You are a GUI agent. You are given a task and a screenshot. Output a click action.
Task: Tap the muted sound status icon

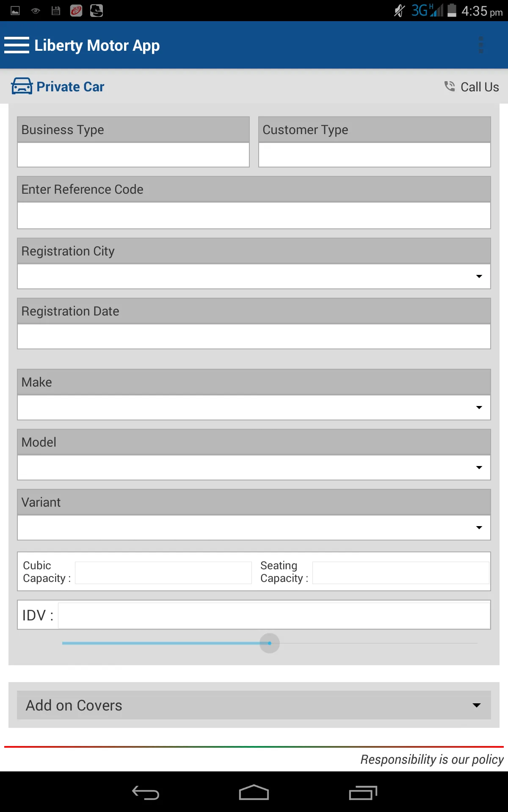399,11
